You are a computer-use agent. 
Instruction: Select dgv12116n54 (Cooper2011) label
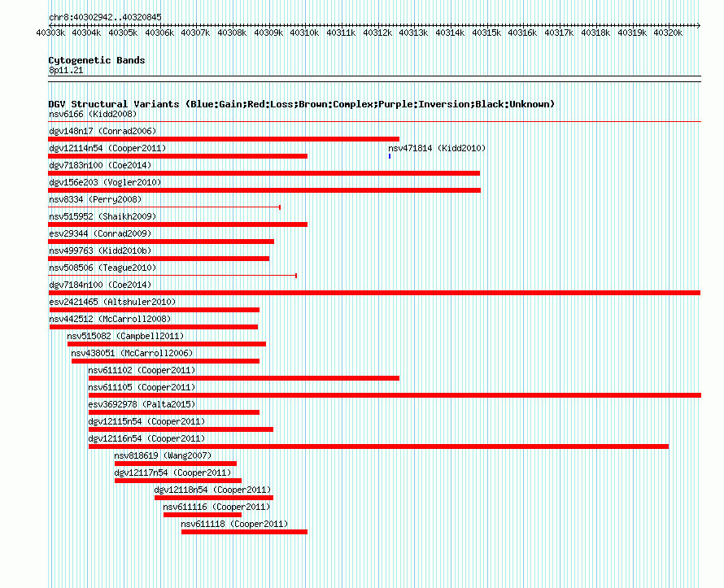click(146, 438)
